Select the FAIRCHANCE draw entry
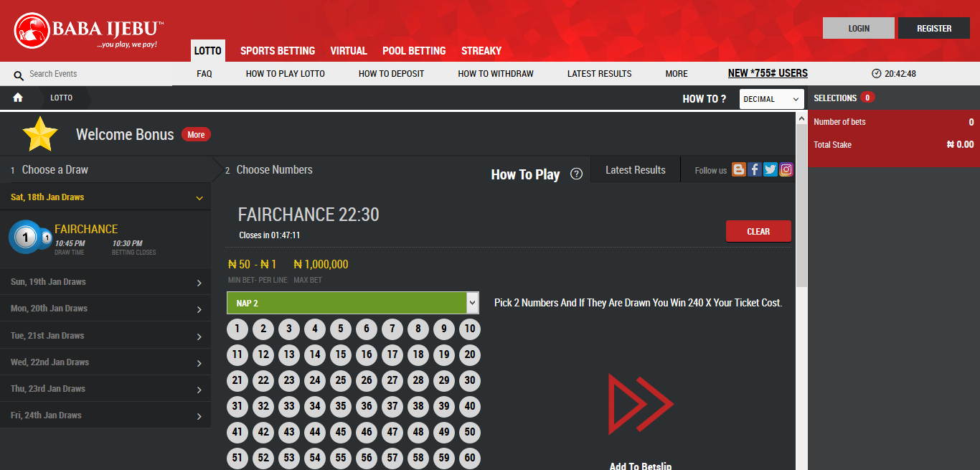 (x=105, y=239)
